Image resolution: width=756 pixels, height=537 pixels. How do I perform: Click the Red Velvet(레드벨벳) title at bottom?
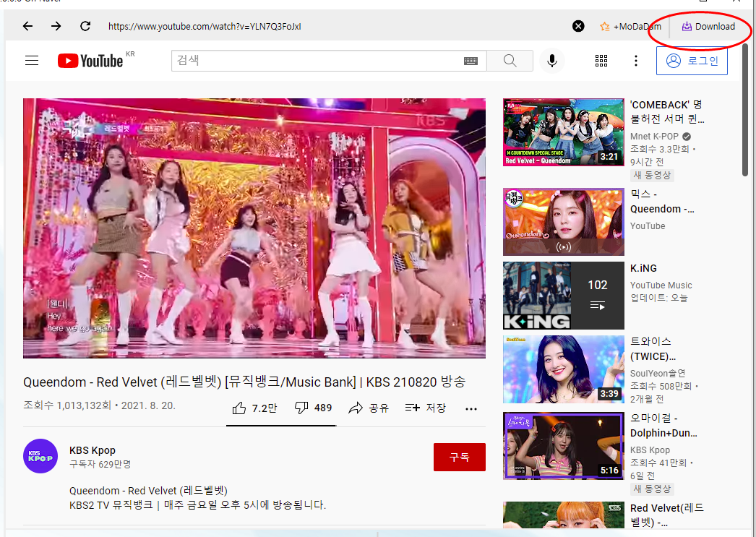pos(667,515)
